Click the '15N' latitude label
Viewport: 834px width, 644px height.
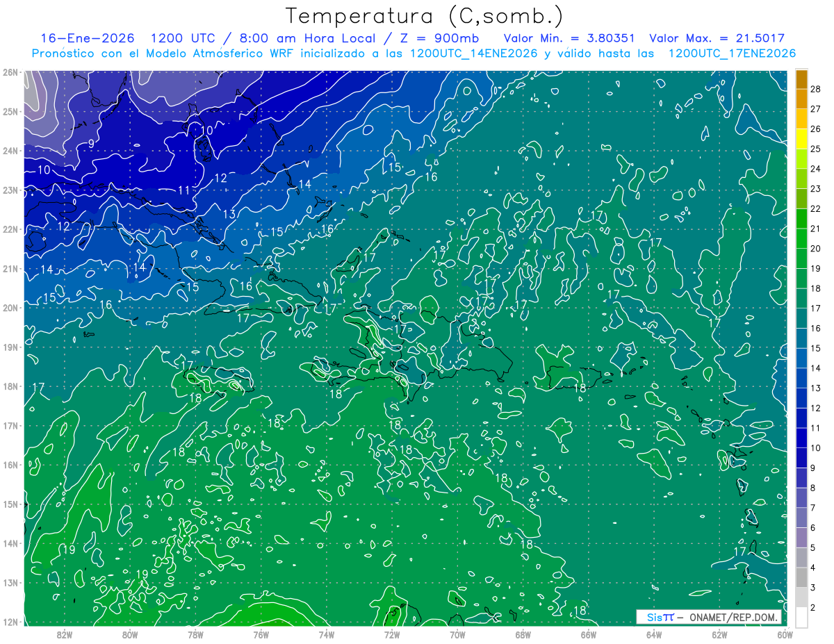10,504
